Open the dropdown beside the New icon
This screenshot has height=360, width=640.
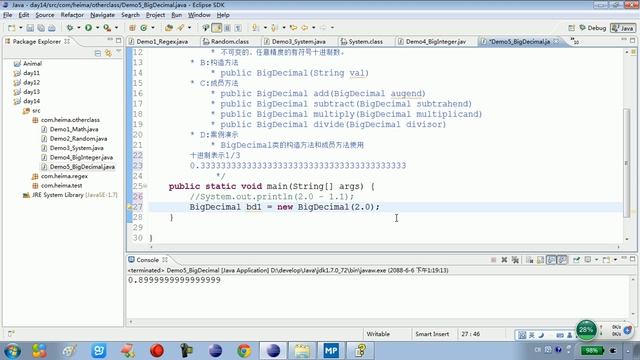[x=20, y=28]
